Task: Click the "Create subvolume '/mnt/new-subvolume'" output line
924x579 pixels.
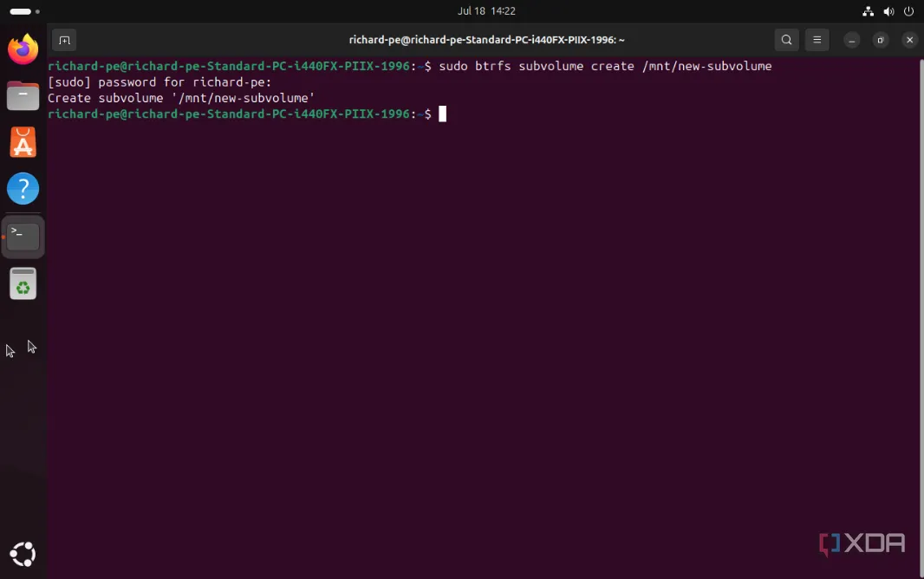Action: pos(181,98)
